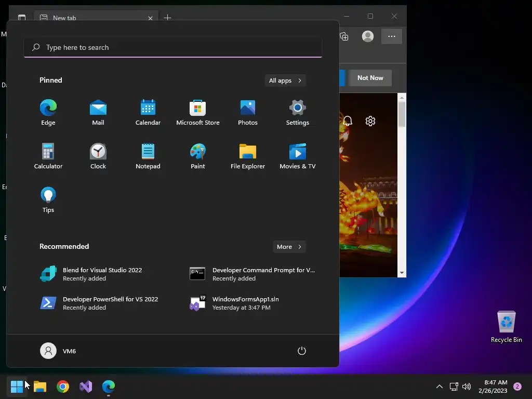The width and height of the screenshot is (532, 399).
Task: Launch the Photos app
Action: pos(248,112)
